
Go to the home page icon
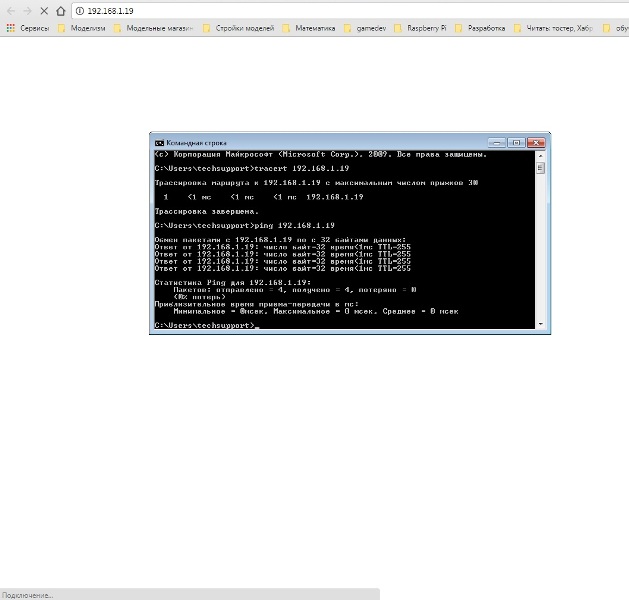61,11
